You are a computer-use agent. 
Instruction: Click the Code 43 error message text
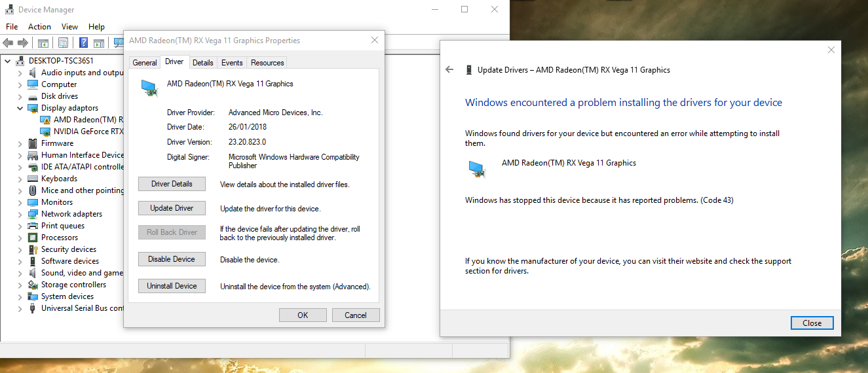tap(599, 200)
